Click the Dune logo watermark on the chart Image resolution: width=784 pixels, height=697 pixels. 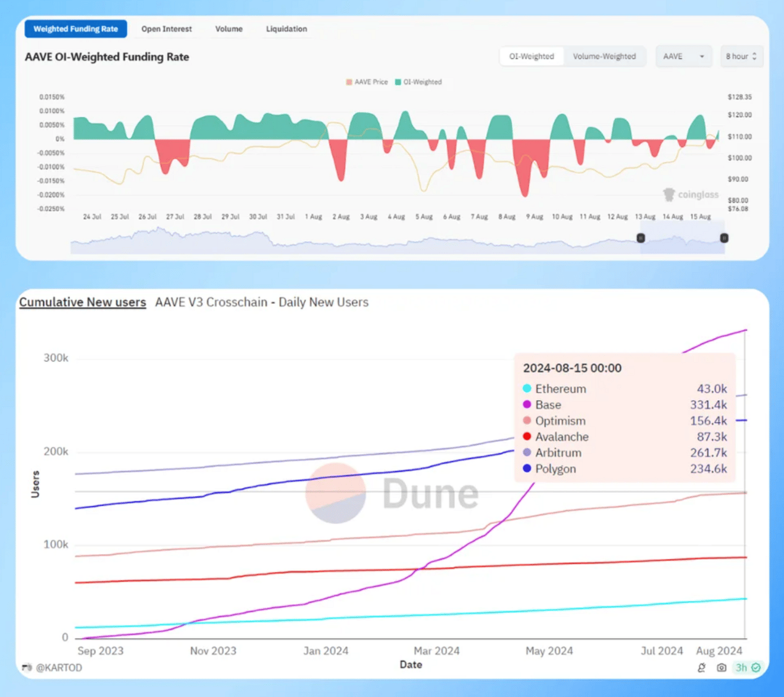tap(392, 493)
